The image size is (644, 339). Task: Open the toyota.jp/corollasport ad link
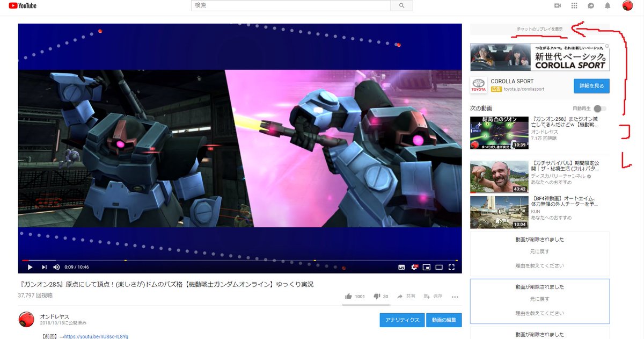coord(523,89)
